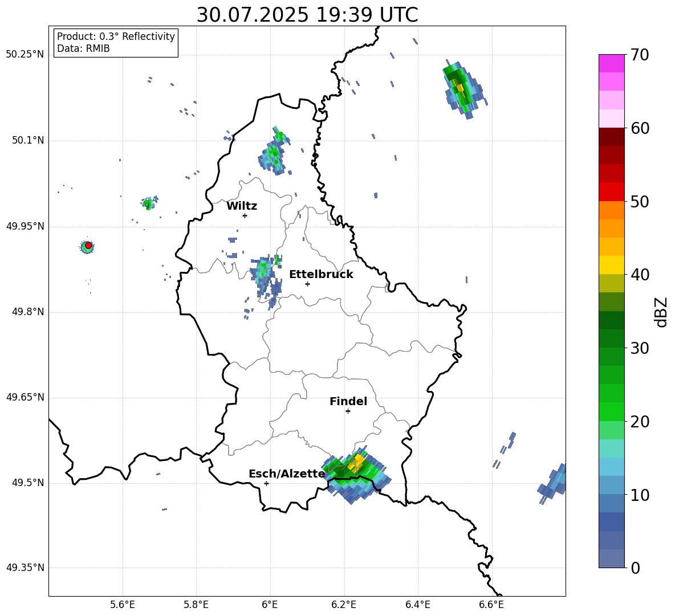The image size is (675, 616).
Task: Click the 49.95°N latitude label
Action: [25, 226]
